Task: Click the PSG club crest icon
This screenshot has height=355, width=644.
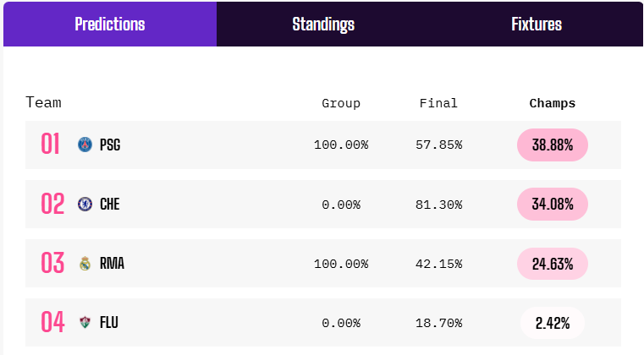Action: coord(85,145)
